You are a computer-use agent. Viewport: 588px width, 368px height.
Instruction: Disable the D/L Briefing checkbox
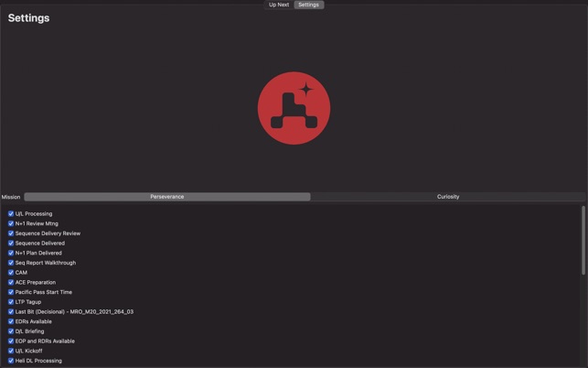coord(11,331)
